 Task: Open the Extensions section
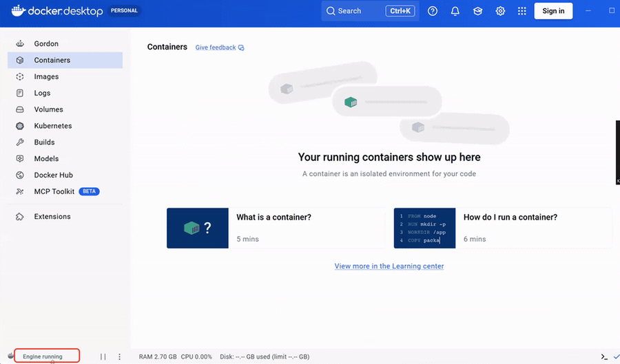pos(65,216)
